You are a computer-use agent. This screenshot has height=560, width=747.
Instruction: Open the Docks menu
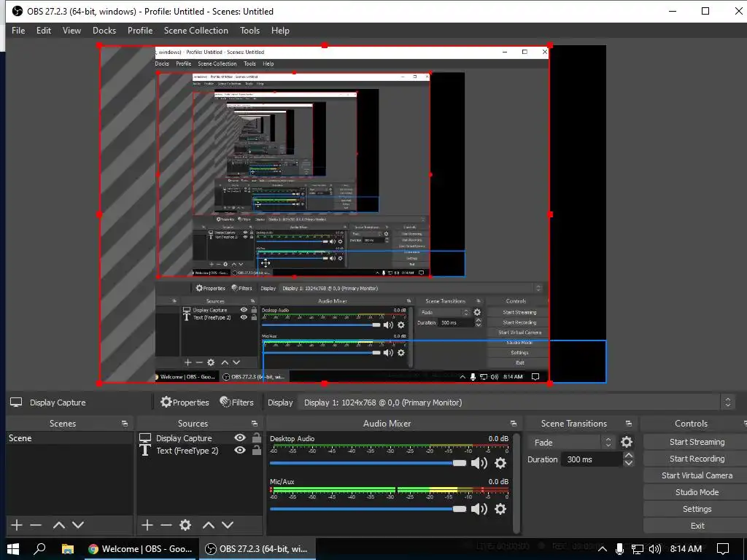[x=104, y=31]
